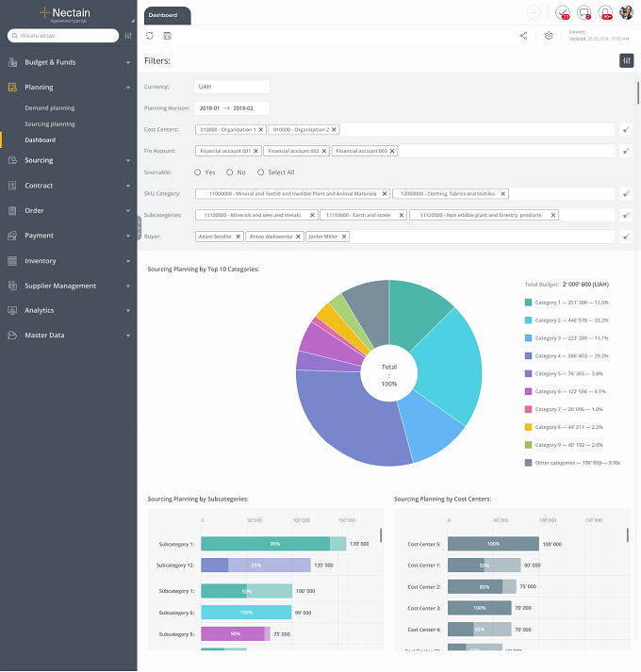This screenshot has height=672, width=641.
Task: Open the tasks checkmark icon in header
Action: (x=563, y=12)
